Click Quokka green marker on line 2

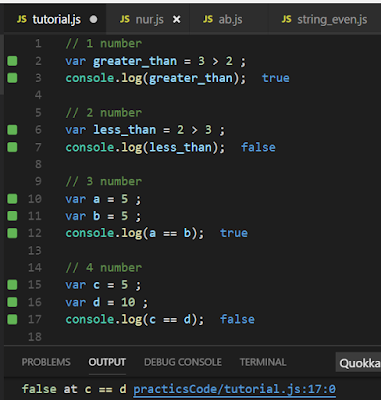click(12, 61)
